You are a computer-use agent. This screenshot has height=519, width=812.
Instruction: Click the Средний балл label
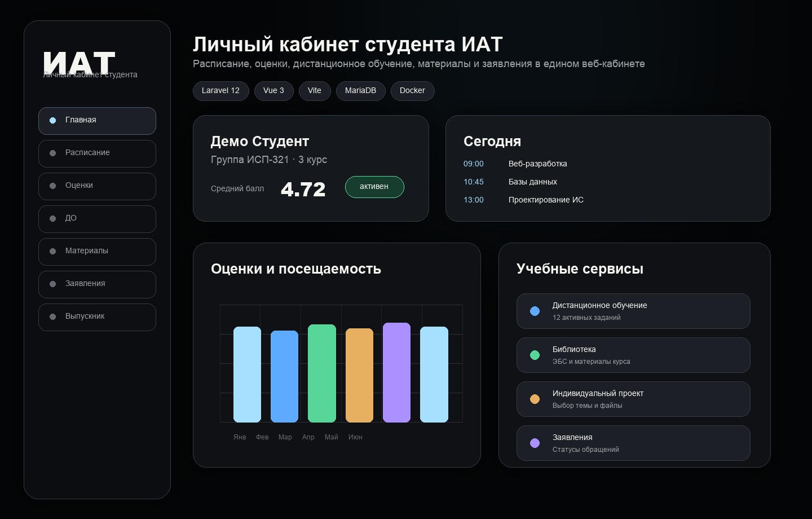pyautogui.click(x=237, y=188)
